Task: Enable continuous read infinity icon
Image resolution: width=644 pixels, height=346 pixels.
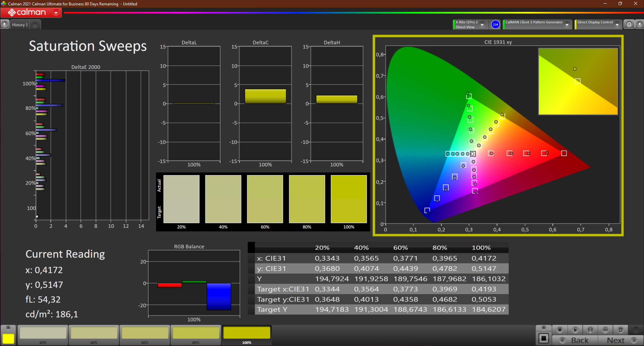Action: pos(605,330)
